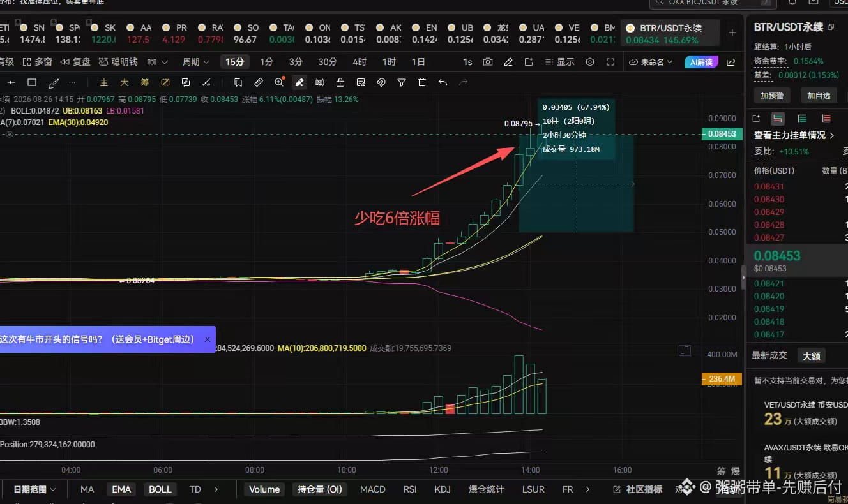Enter fullscreen chart mode
Image resolution: width=848 pixels, height=504 pixels.
(610, 62)
